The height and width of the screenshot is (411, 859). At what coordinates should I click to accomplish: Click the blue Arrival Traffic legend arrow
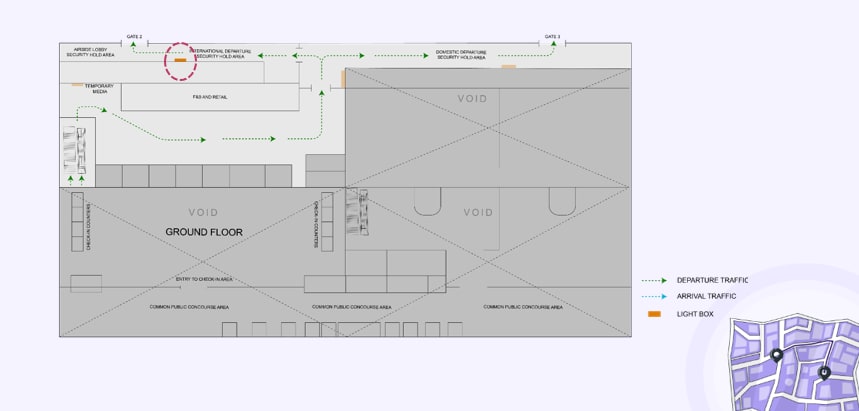[654, 296]
